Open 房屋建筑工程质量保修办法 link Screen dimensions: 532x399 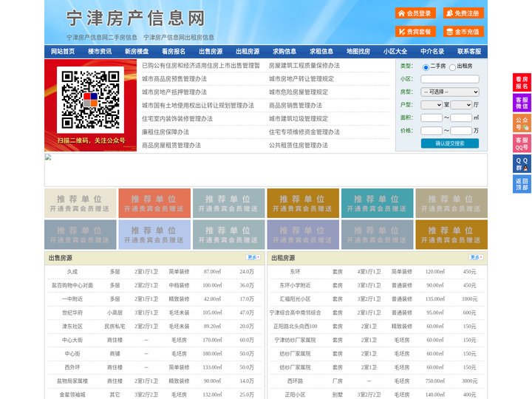point(304,66)
